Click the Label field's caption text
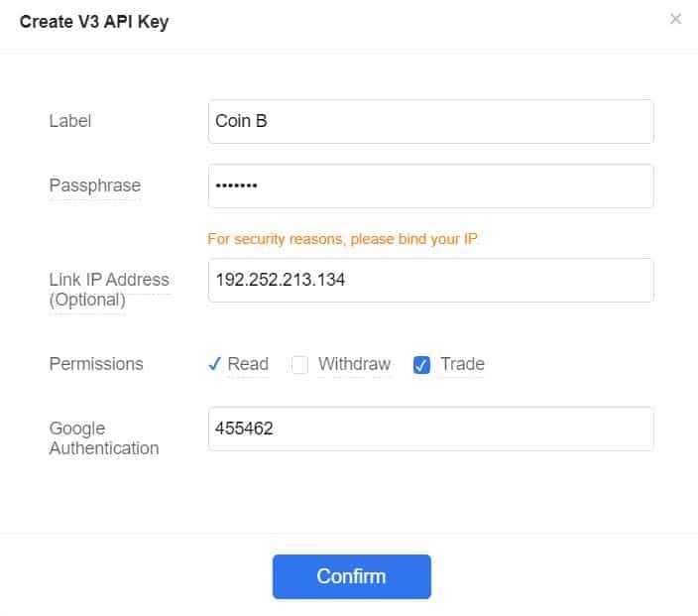The width and height of the screenshot is (698, 616). coord(70,121)
